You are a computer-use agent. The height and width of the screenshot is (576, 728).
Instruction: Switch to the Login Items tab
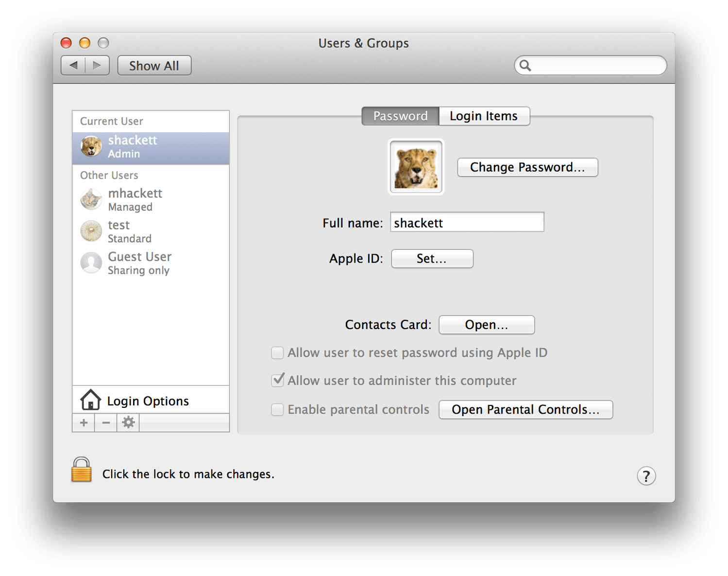484,116
